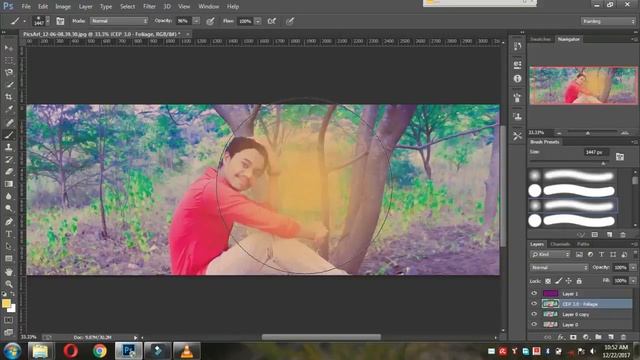Image resolution: width=640 pixels, height=360 pixels.
Task: Create a new layer in Layers panel
Action: point(611,337)
